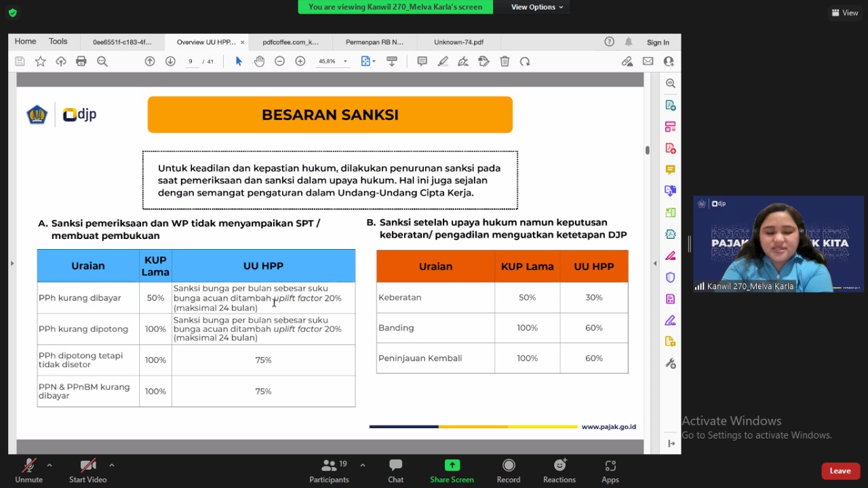868x488 pixels.
Task: Expand audio options arrow beside Unmute
Action: point(50,465)
